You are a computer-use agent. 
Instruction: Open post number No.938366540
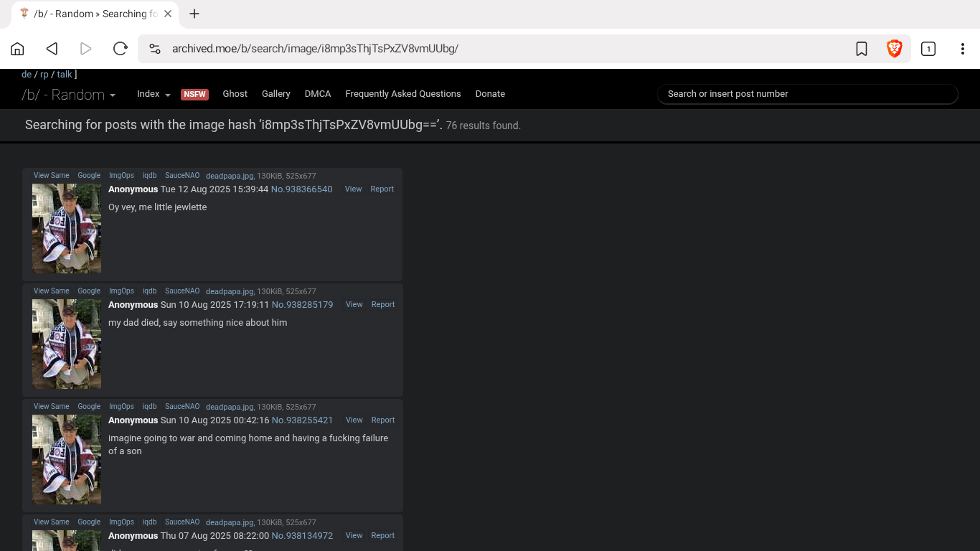302,189
